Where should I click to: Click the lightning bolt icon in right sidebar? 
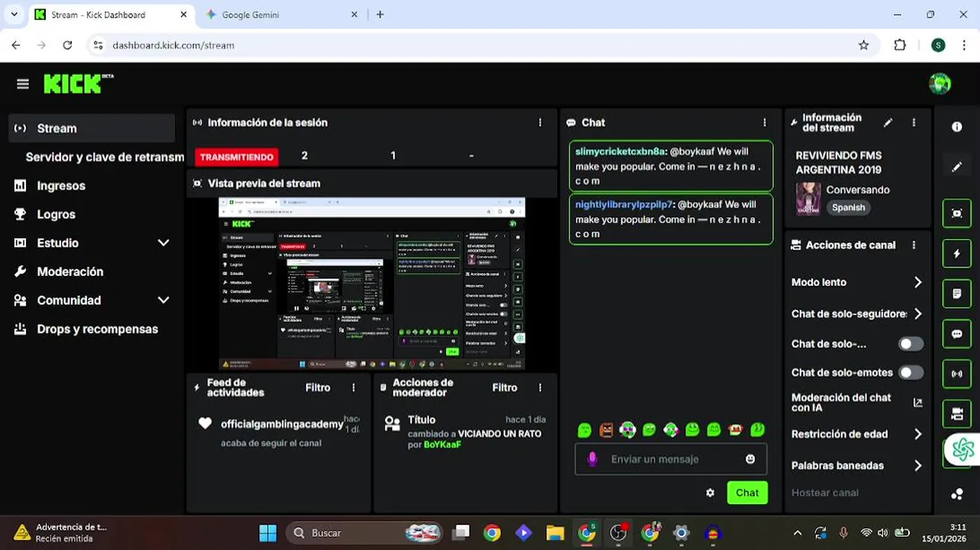point(957,254)
